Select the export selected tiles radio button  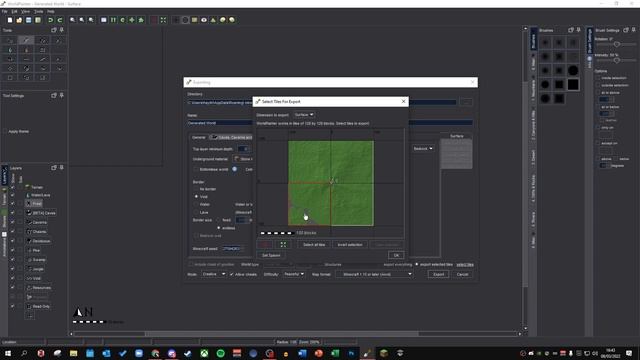(x=417, y=264)
